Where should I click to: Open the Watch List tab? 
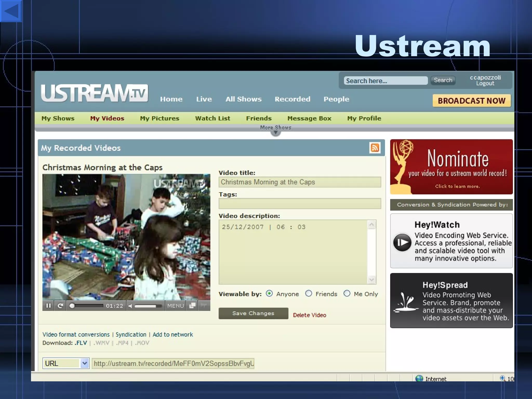[213, 118]
